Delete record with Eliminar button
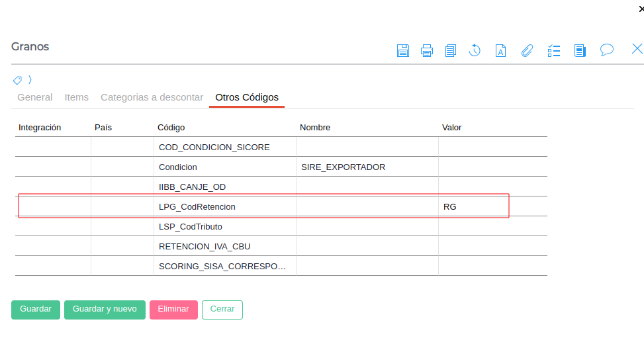 click(173, 310)
